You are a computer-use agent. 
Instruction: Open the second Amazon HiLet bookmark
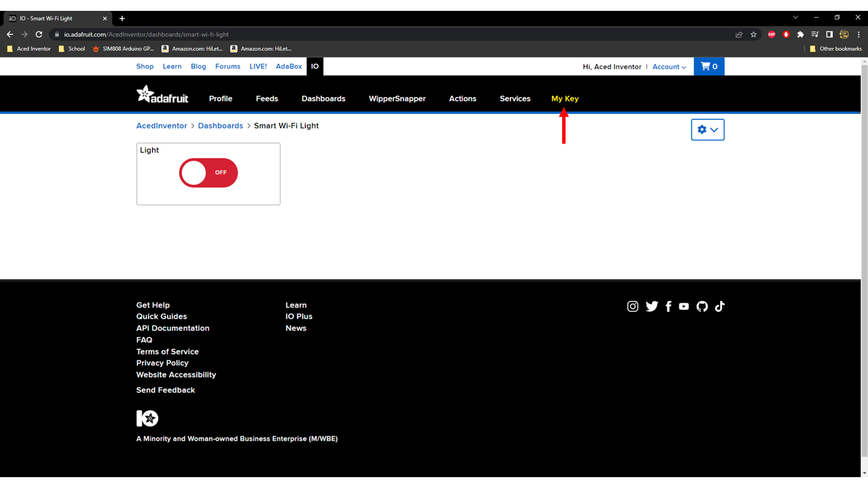tap(261, 49)
